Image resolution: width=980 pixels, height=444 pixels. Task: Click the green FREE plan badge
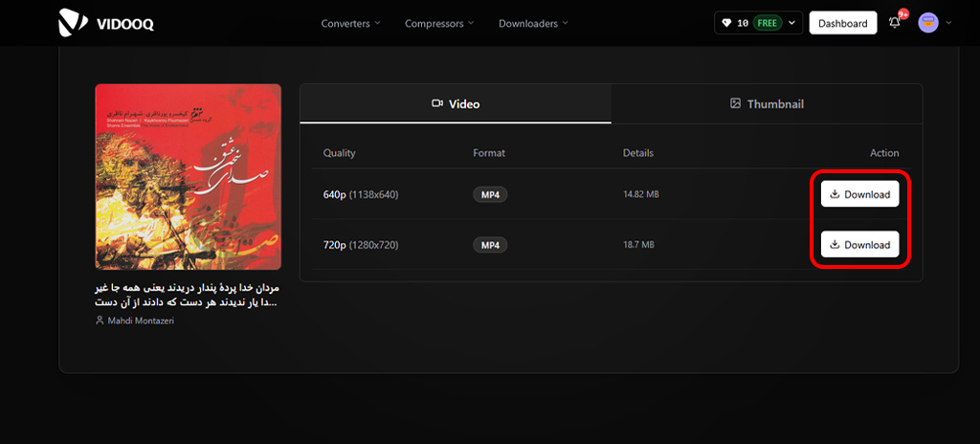click(768, 23)
